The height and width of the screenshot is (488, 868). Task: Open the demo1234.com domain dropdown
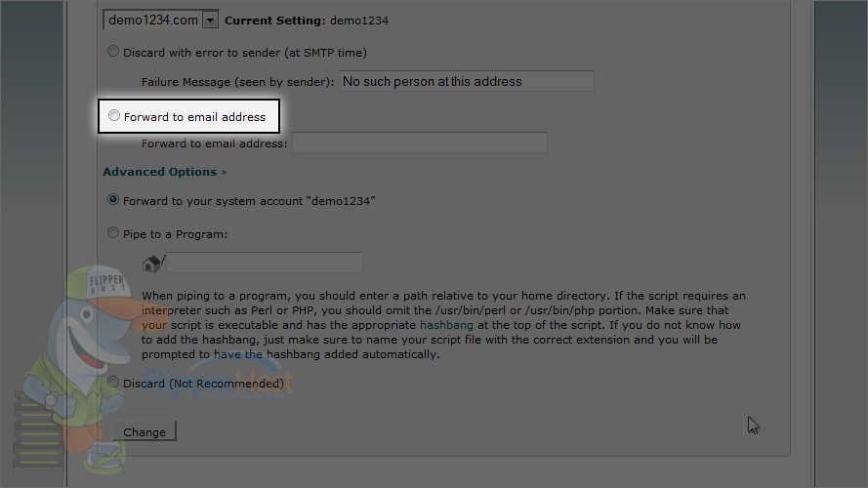pyautogui.click(x=160, y=20)
